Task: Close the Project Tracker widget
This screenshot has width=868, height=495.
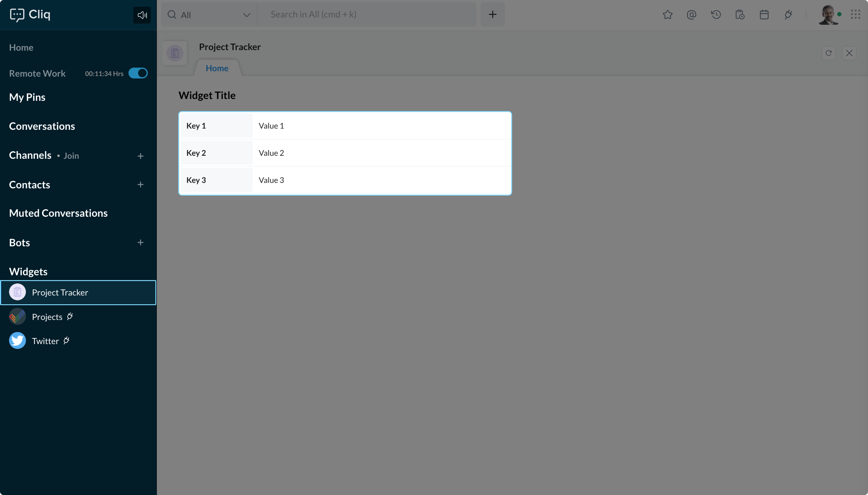Action: point(849,53)
